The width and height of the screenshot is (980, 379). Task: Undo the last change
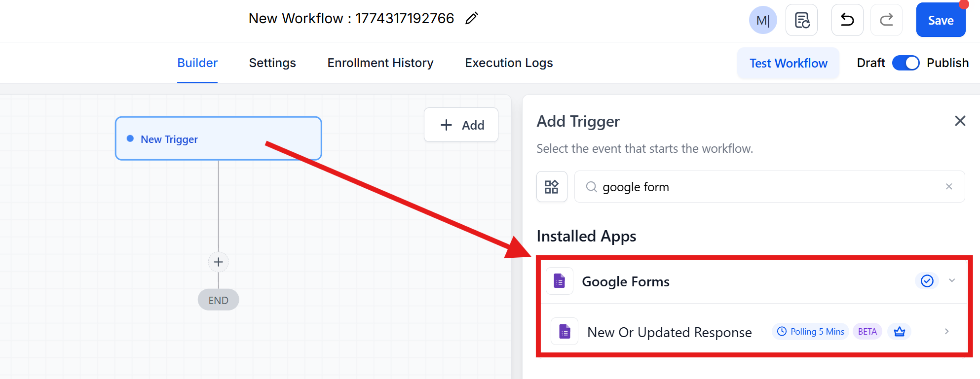click(847, 20)
